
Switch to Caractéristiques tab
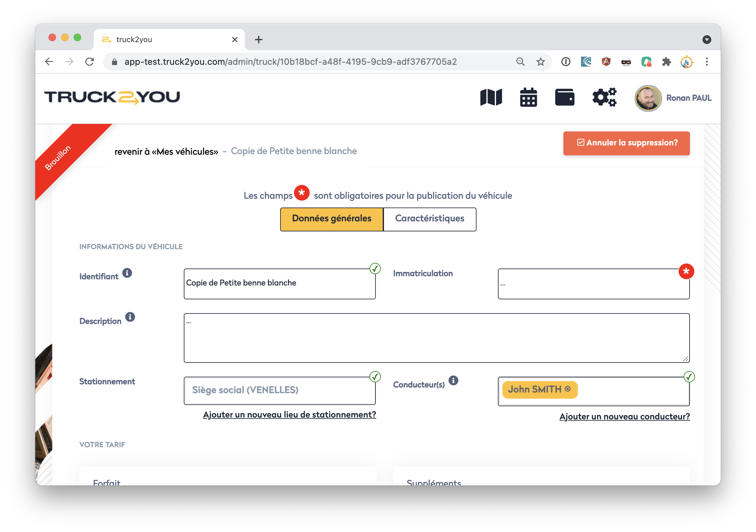pos(429,219)
